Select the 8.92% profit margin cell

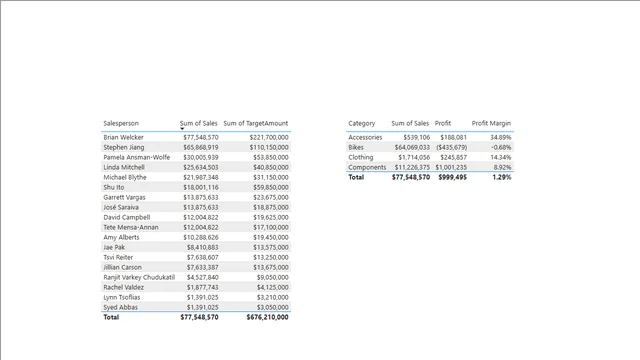[502, 167]
